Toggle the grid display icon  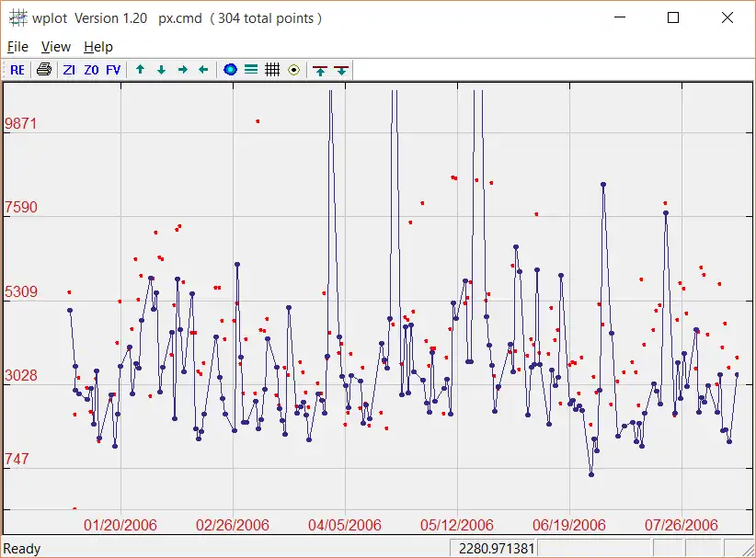click(272, 70)
